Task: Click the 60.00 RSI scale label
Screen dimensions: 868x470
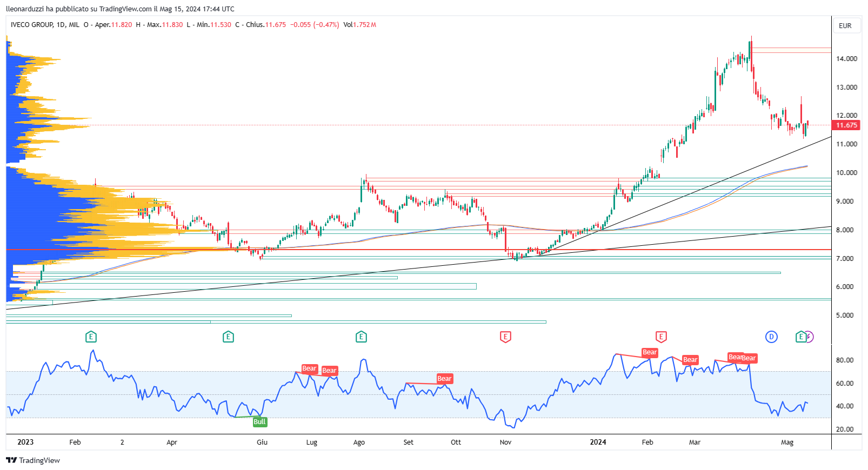Action: (x=845, y=384)
